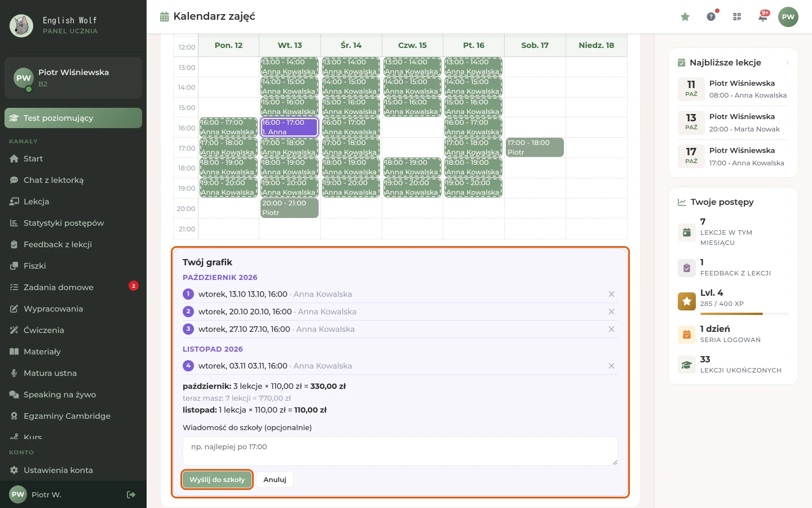Open Speaking na żywo

coord(73,395)
